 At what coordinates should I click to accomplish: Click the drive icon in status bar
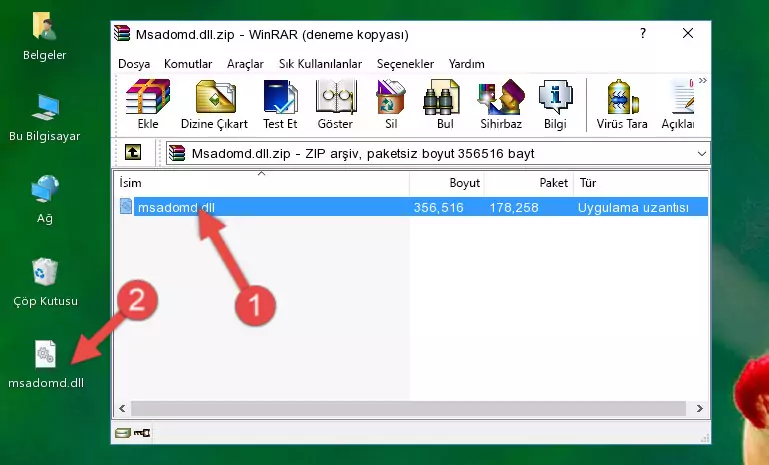point(122,433)
